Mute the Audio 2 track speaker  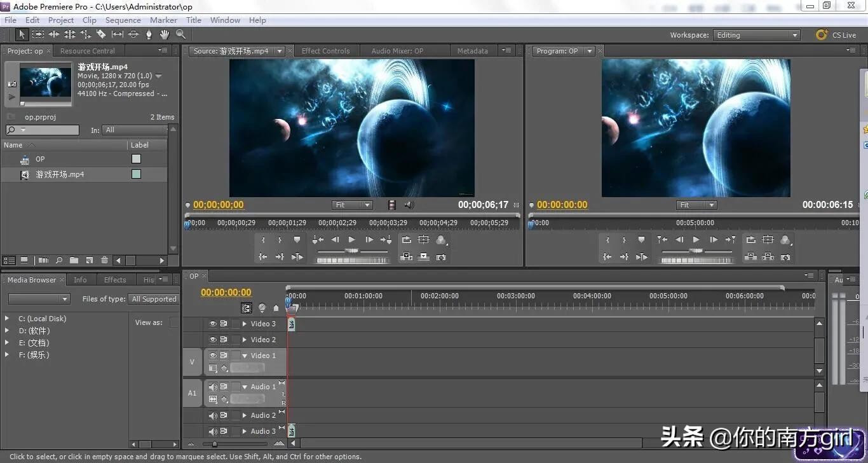coord(213,415)
